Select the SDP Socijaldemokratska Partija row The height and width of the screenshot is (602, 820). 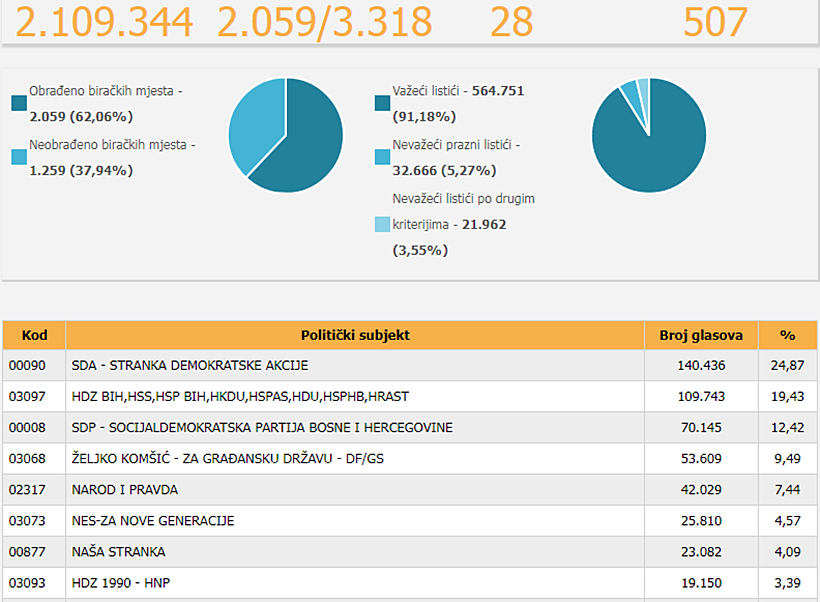pyautogui.click(x=410, y=427)
